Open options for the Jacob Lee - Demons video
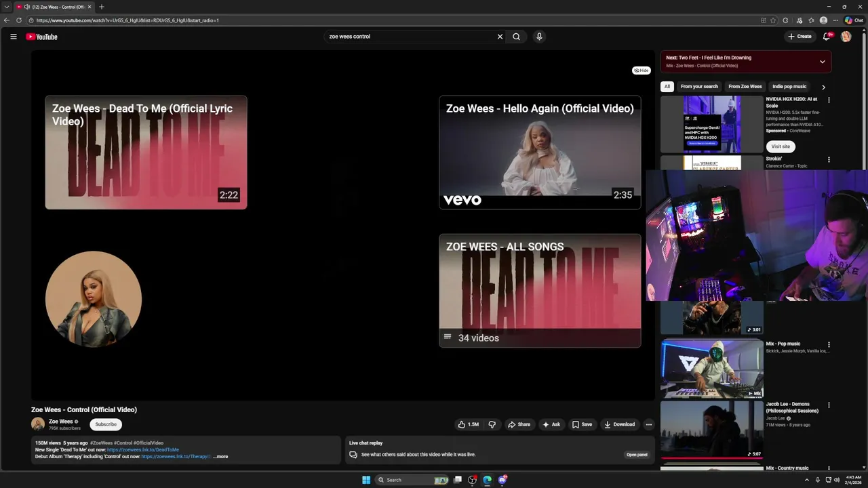Image resolution: width=868 pixels, height=488 pixels. click(x=829, y=405)
